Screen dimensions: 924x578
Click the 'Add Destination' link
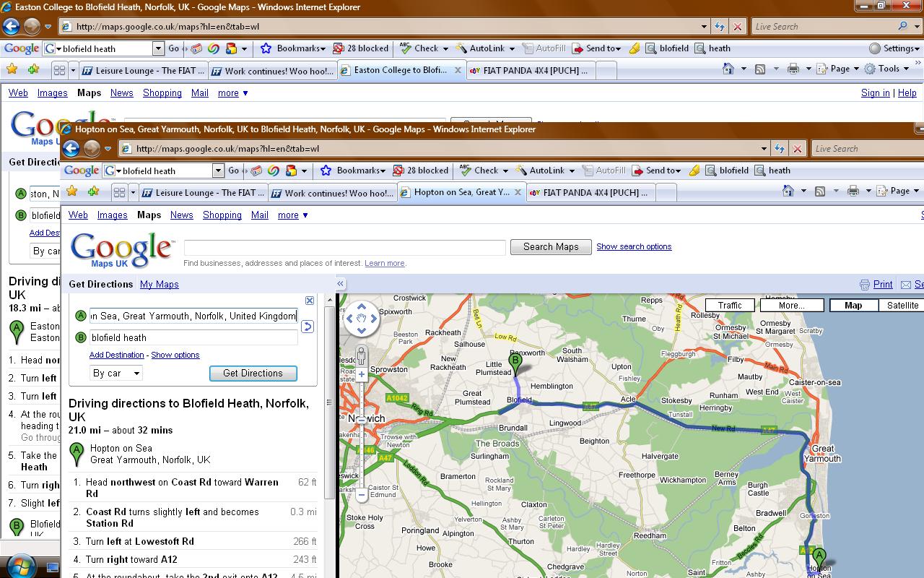117,355
